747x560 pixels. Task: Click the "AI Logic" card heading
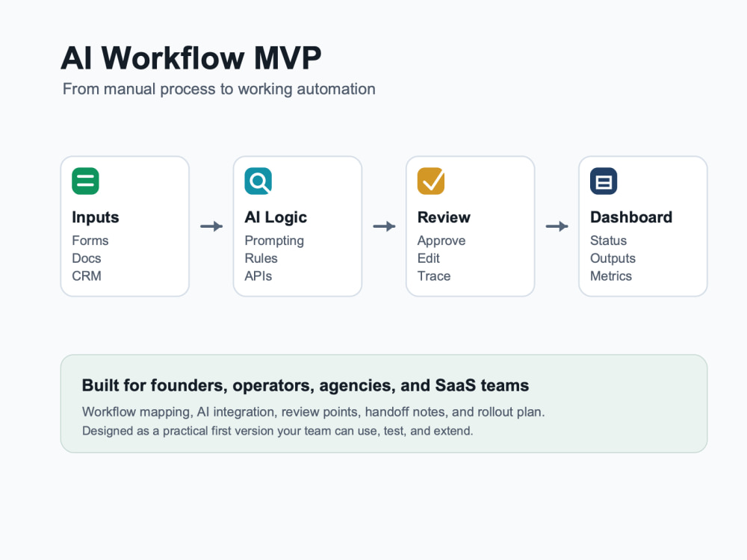point(276,217)
